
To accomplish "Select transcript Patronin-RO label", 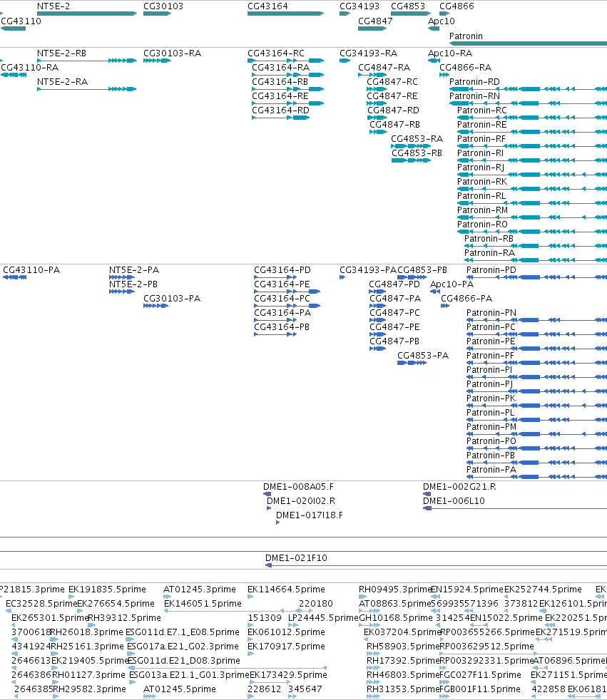I will (482, 225).
